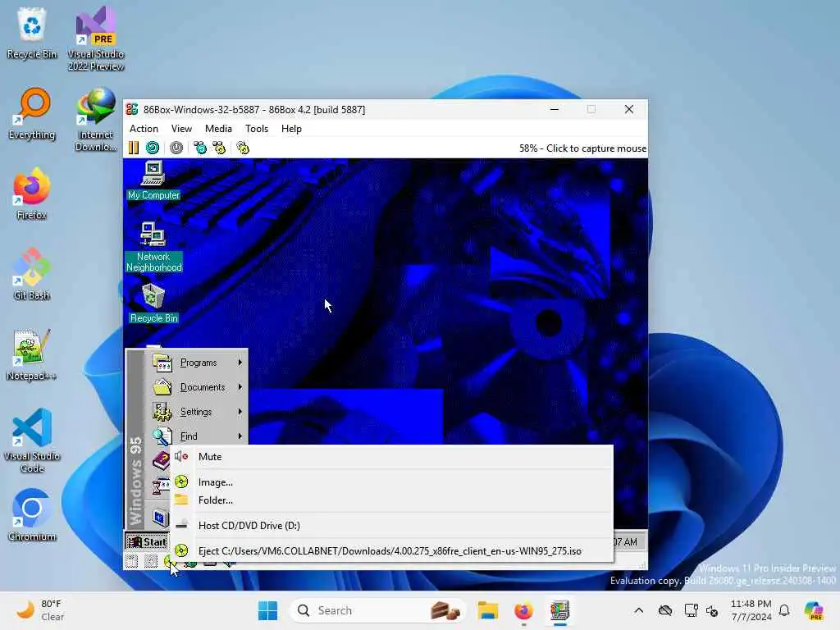The image size is (840, 630).
Task: Click the Windows 95 Start button
Action: click(x=148, y=541)
